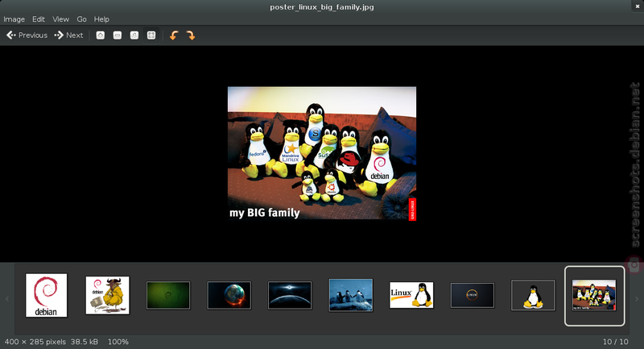Click the 38.5 kB file size text

(85, 342)
